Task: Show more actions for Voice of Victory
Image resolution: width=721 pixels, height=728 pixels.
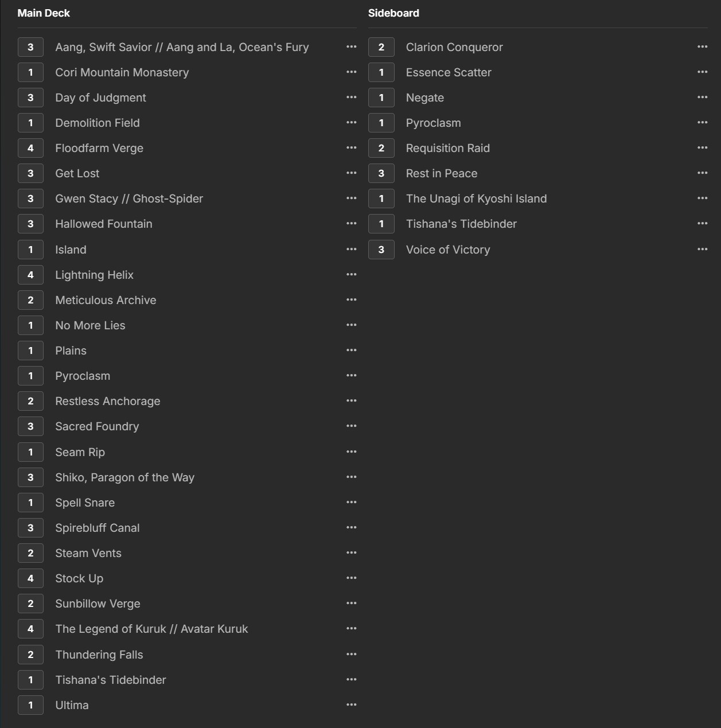Action: (x=702, y=250)
